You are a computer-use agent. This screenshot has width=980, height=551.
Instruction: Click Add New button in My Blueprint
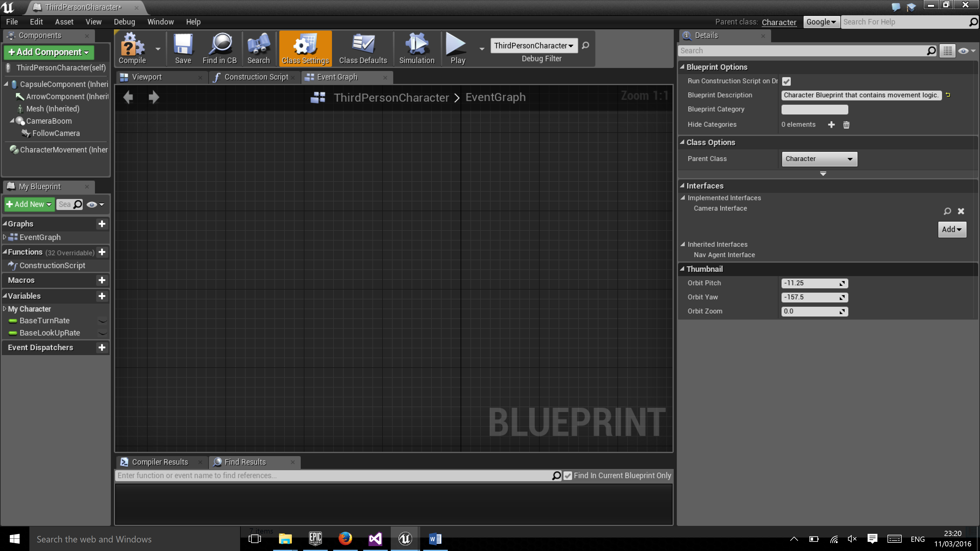(x=29, y=204)
